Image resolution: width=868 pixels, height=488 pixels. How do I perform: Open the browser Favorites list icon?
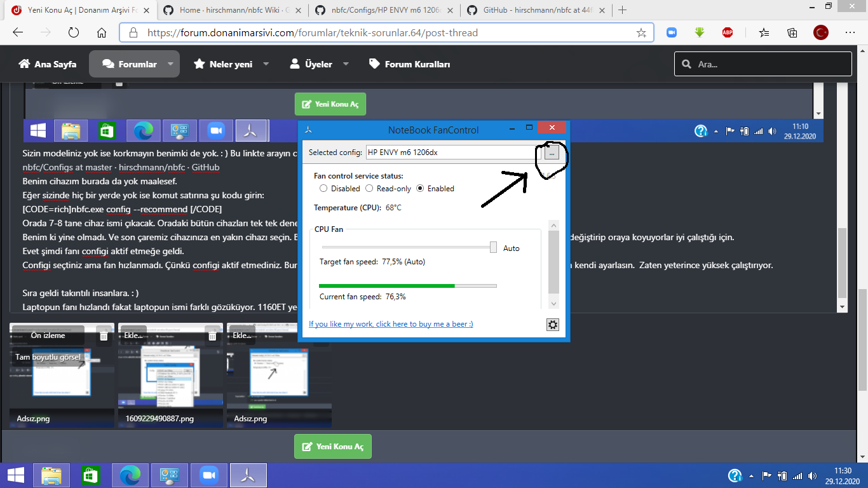click(x=764, y=32)
